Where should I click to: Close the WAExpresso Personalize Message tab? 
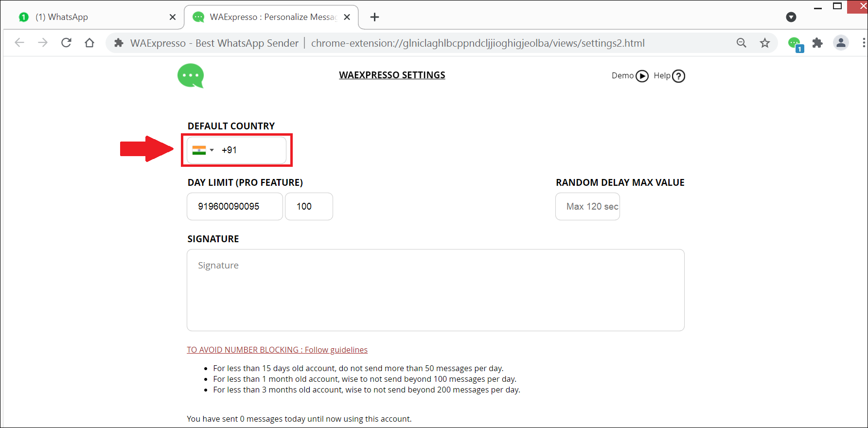click(x=347, y=18)
